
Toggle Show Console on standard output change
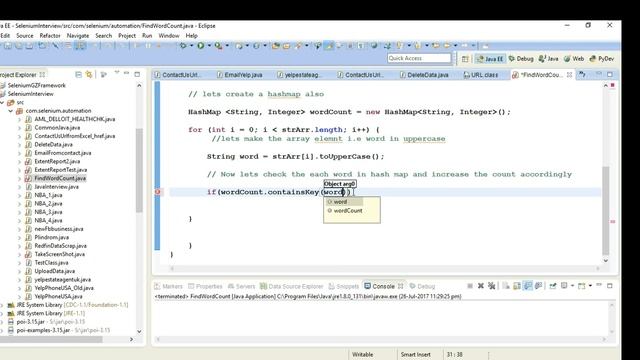[528, 286]
